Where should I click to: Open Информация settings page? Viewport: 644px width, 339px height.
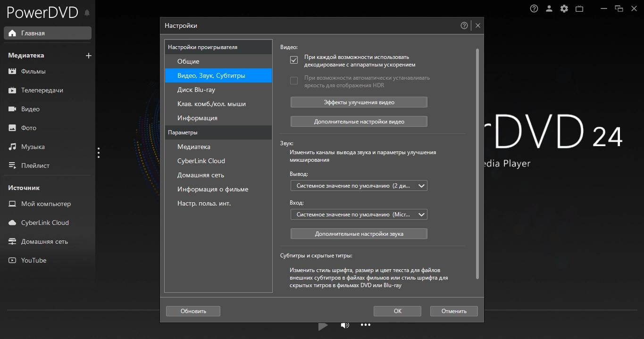point(218,118)
